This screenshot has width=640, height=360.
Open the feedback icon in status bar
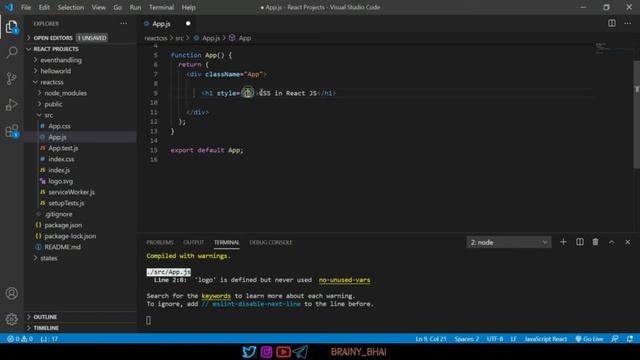[x=615, y=339]
